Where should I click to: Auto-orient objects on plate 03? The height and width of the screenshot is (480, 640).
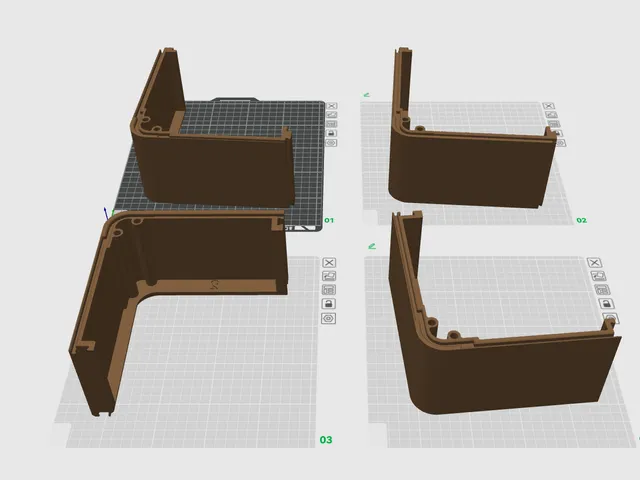tap(329, 276)
